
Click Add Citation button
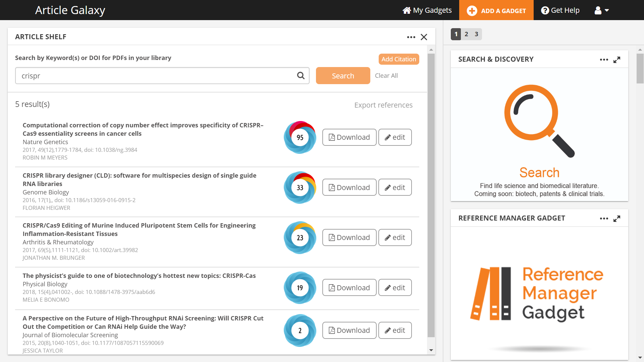click(x=399, y=59)
